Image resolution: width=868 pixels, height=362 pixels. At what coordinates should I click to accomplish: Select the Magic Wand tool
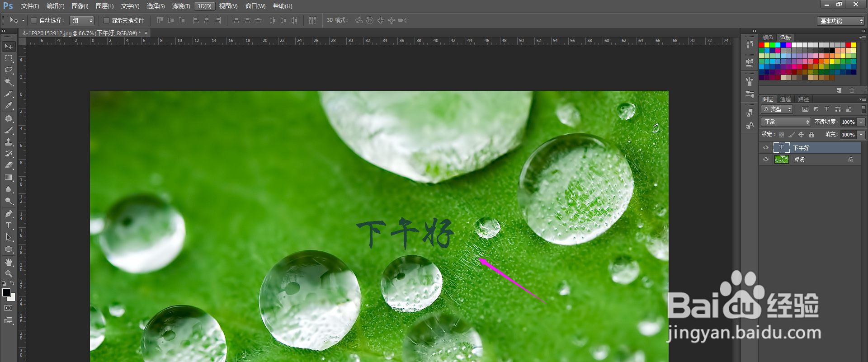pos(9,82)
